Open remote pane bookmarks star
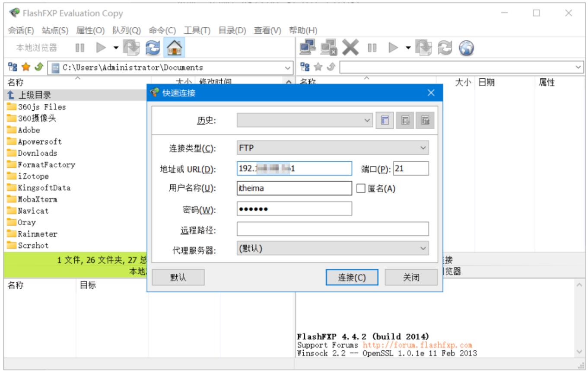Viewport: 588px width, 371px height. [318, 67]
